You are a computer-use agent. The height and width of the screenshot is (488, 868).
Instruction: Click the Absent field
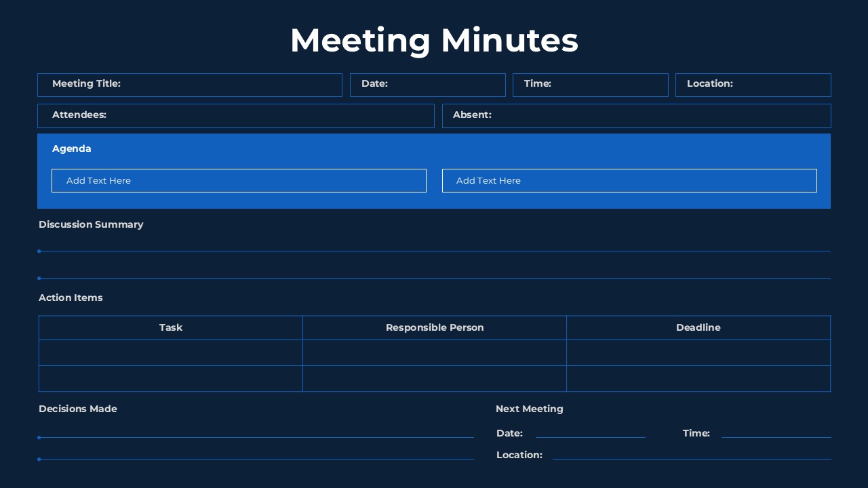click(x=636, y=115)
